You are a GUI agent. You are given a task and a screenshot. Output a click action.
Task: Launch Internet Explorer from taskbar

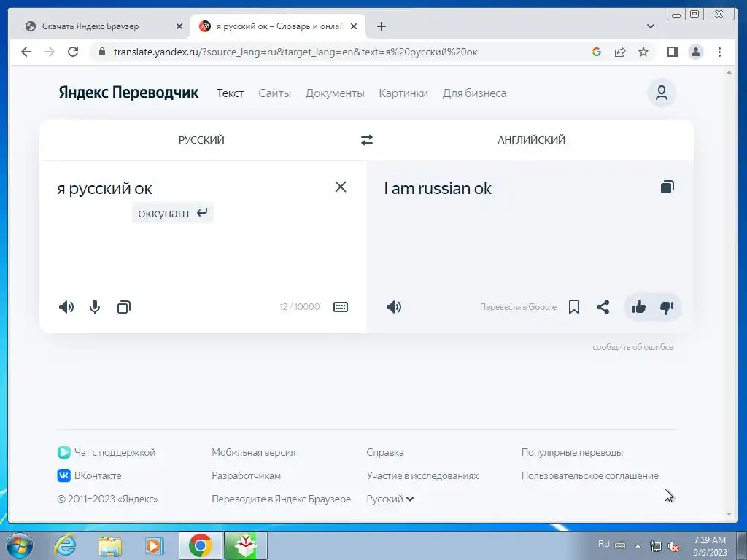65,545
